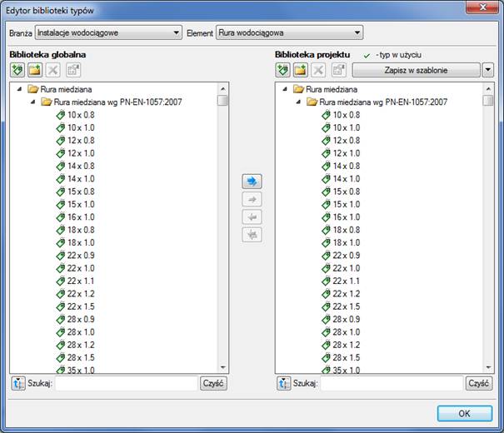
Task: Click scroll up arrow of global library list
Action: click(222, 88)
